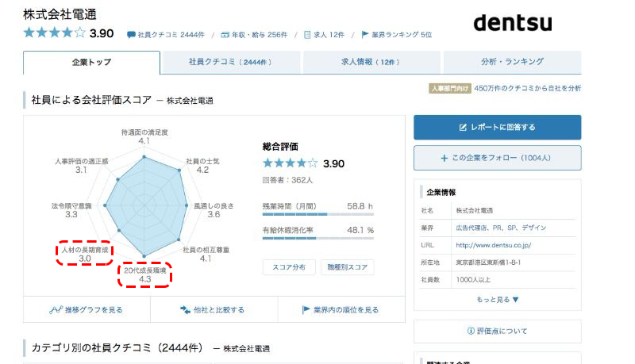This screenshot has width=635, height=364.
Task: Switch to the 分析・ランキング tab
Action: pyautogui.click(x=512, y=62)
